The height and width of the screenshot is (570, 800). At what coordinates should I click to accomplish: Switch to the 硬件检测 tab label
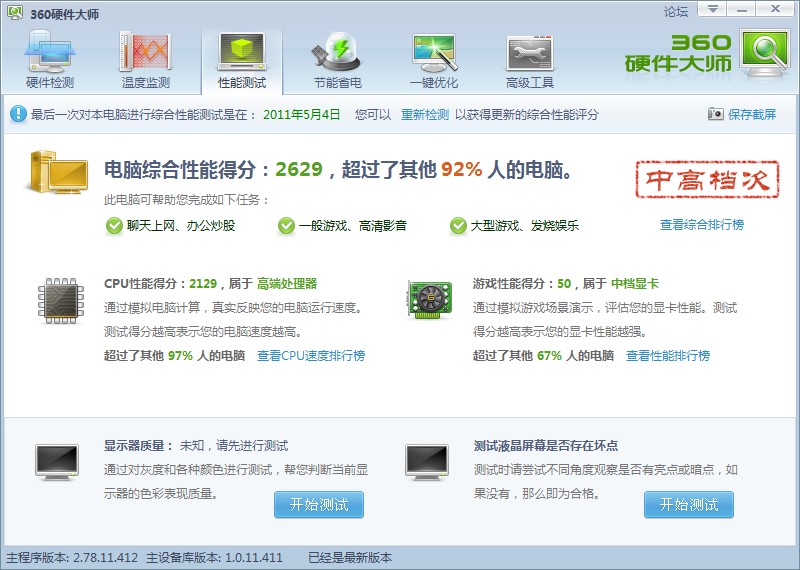coord(50,83)
